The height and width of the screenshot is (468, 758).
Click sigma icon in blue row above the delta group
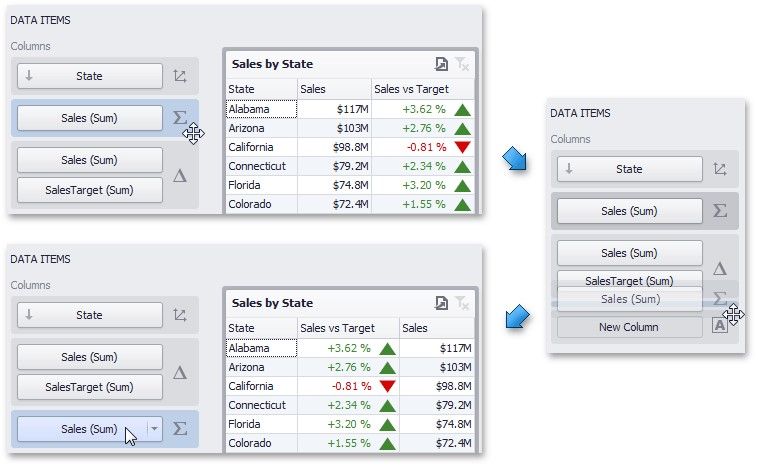pyautogui.click(x=179, y=118)
